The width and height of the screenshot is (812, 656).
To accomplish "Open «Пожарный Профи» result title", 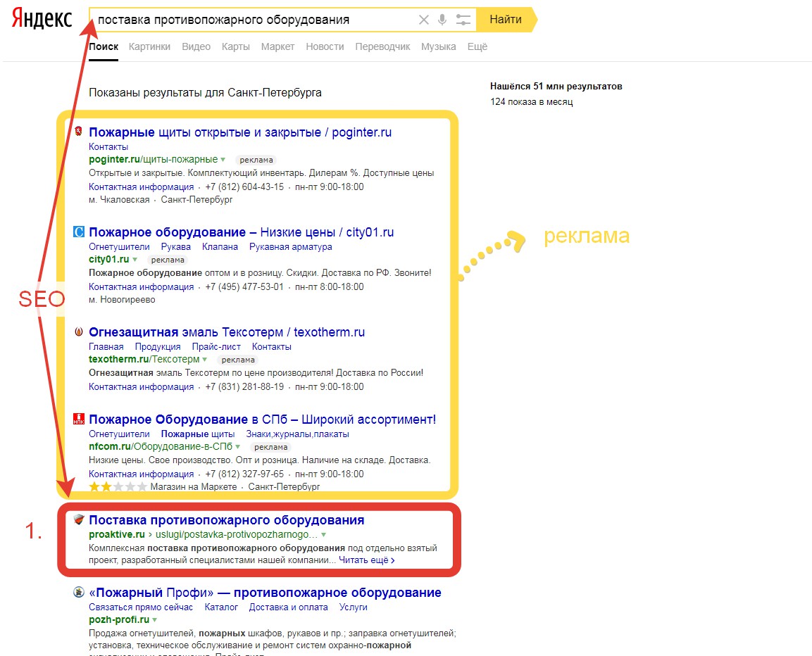I will tap(265, 593).
